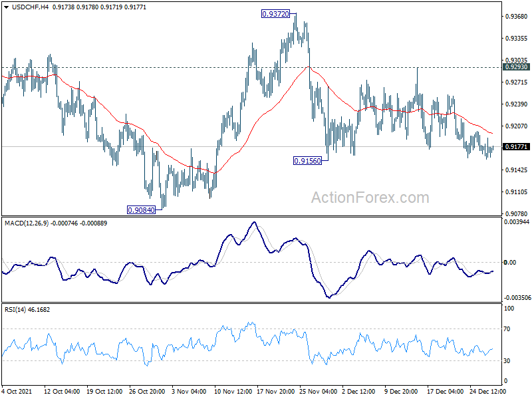Select the 10 Nov 12:00 date label
This screenshot has width=532, height=399.
[x=233, y=391]
